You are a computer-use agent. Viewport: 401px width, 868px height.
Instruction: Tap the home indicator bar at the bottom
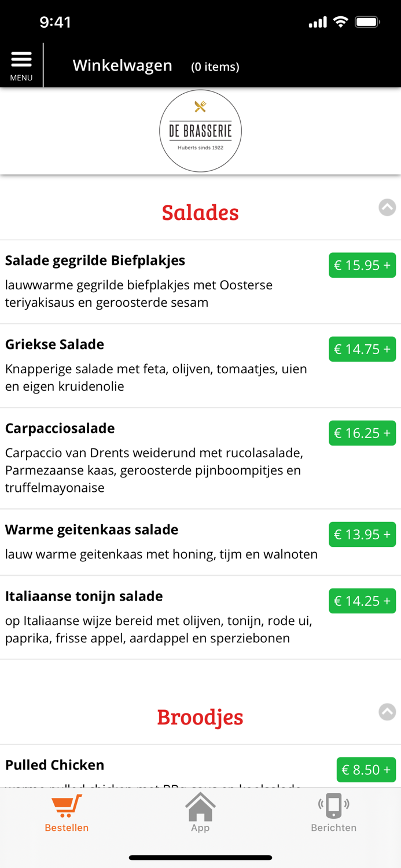pos(200,857)
